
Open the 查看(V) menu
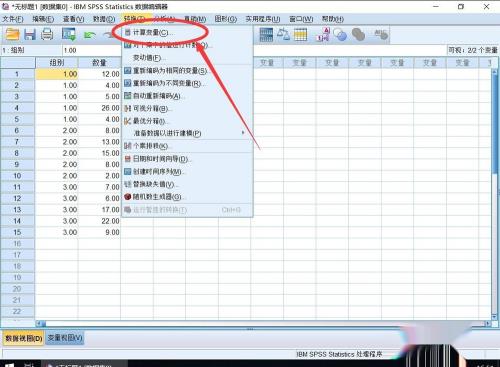pos(73,19)
